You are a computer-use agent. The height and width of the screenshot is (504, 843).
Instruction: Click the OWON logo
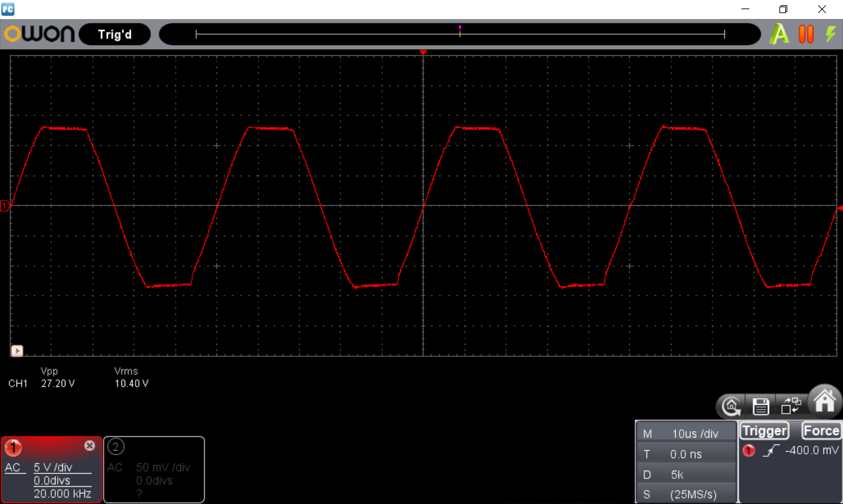39,34
